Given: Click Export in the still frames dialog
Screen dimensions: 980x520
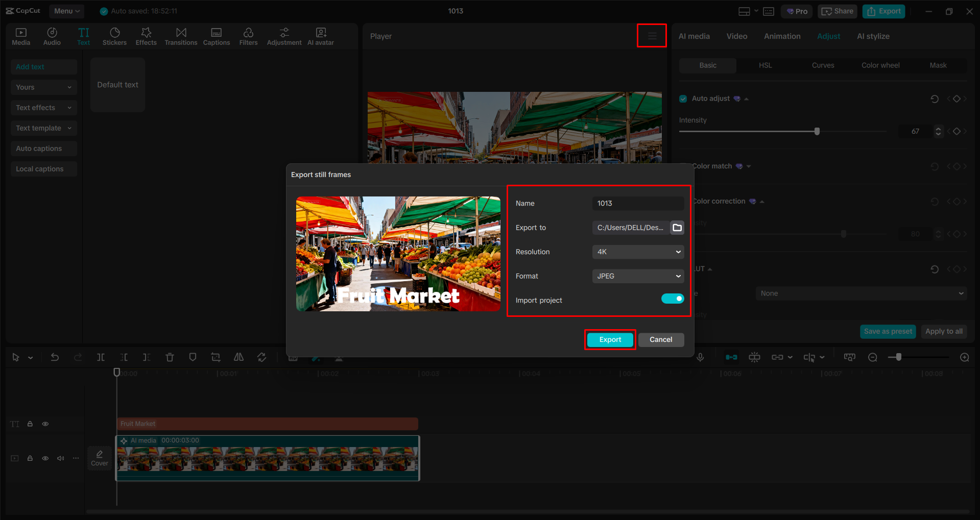Looking at the screenshot, I should click(x=610, y=339).
